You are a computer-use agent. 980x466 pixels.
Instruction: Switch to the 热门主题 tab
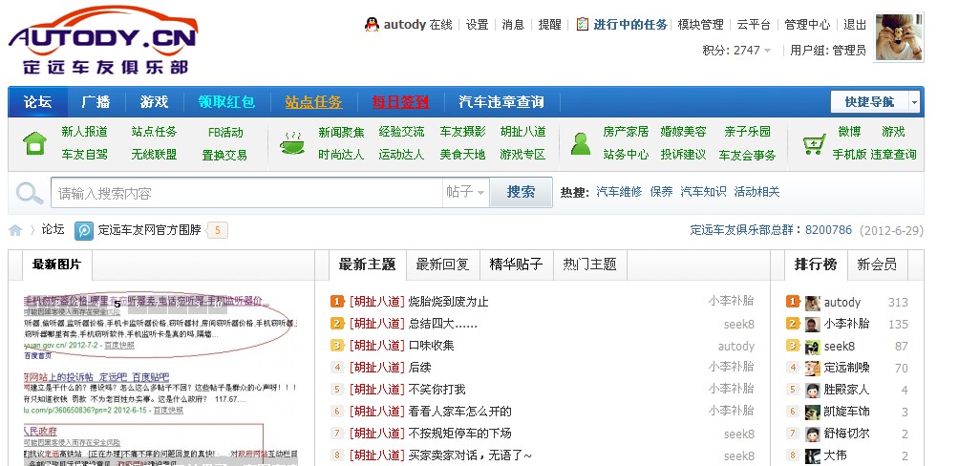tap(589, 265)
